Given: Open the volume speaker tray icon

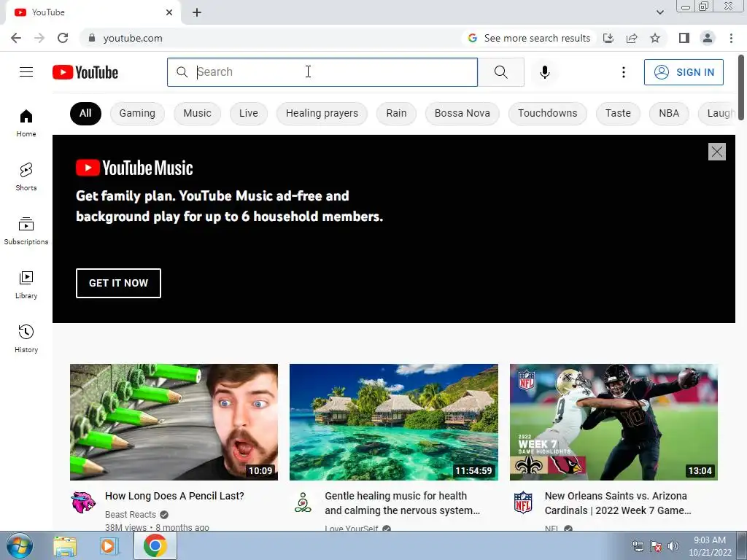Looking at the screenshot, I should click(x=673, y=546).
